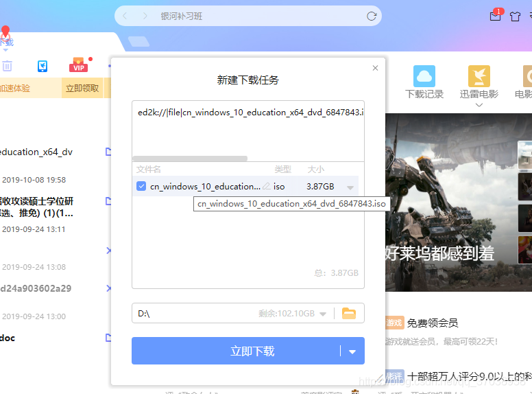This screenshot has width=532, height=394.
Task: Uncheck cn_windows_10_education file checkbox
Action: tap(141, 186)
